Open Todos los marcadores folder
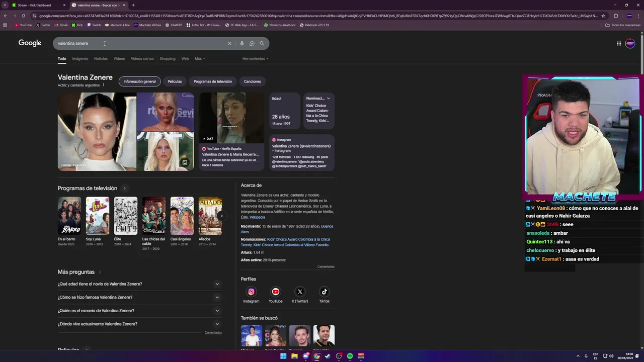The width and height of the screenshot is (644, 362). [623, 25]
